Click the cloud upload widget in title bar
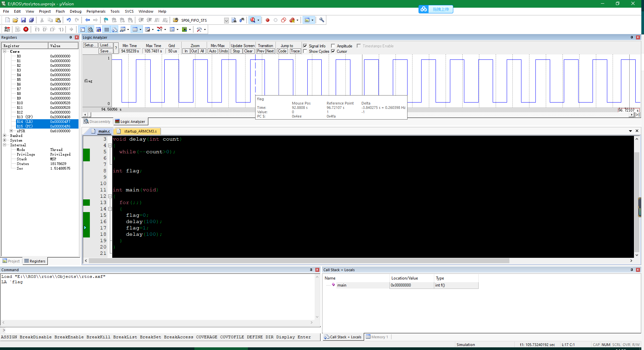The height and width of the screenshot is (350, 644). (436, 9)
